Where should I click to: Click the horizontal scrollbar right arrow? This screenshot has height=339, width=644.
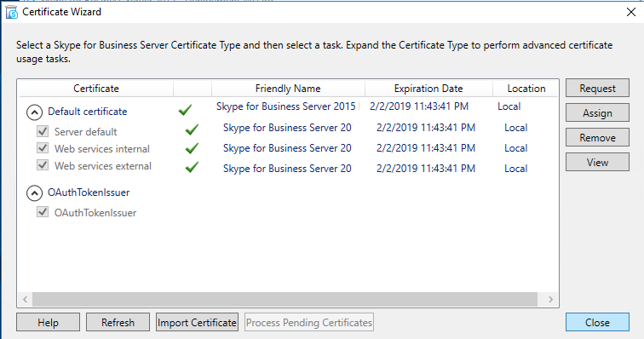(x=550, y=300)
